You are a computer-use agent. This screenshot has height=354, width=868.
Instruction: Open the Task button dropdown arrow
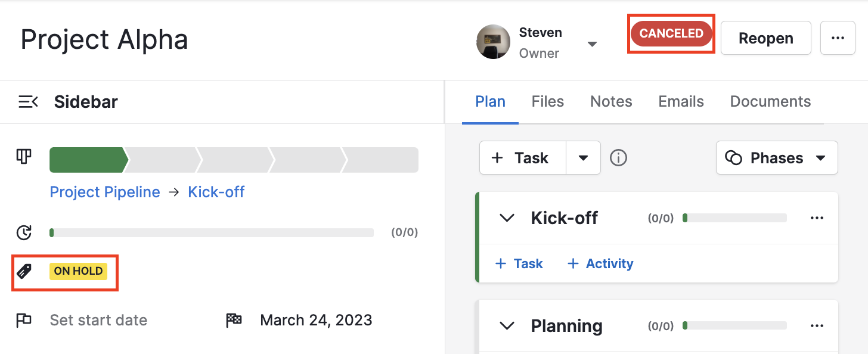coord(583,157)
